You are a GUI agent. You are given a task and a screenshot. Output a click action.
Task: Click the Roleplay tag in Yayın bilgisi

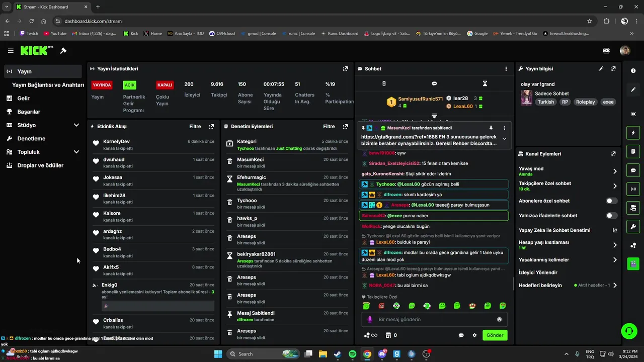(x=585, y=102)
